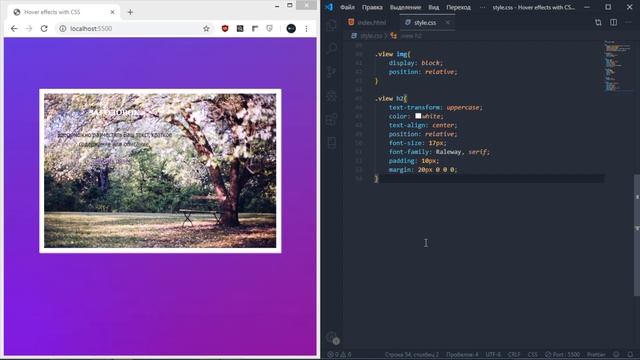This screenshot has height=360, width=640.
Task: Click the third Chrome extension icon
Action: (255, 29)
